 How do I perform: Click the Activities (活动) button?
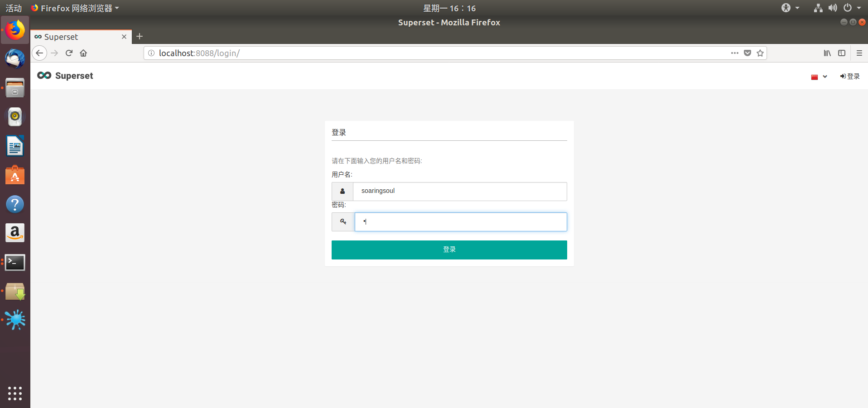14,8
